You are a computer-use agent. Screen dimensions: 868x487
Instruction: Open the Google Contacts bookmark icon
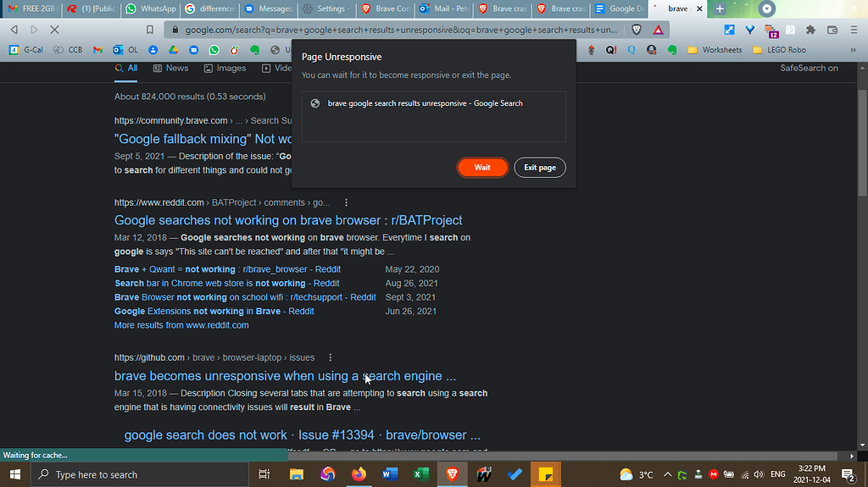[153, 50]
